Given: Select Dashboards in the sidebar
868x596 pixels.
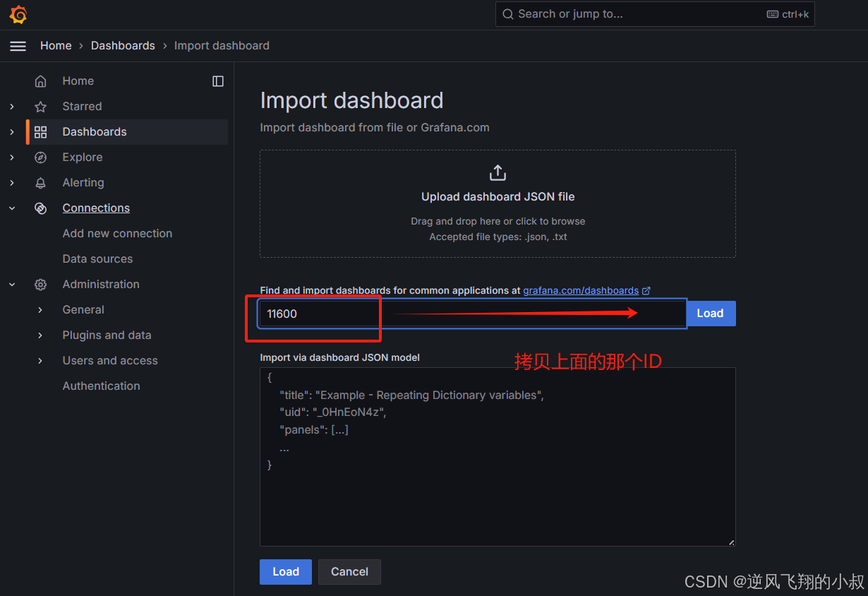Looking at the screenshot, I should (95, 132).
